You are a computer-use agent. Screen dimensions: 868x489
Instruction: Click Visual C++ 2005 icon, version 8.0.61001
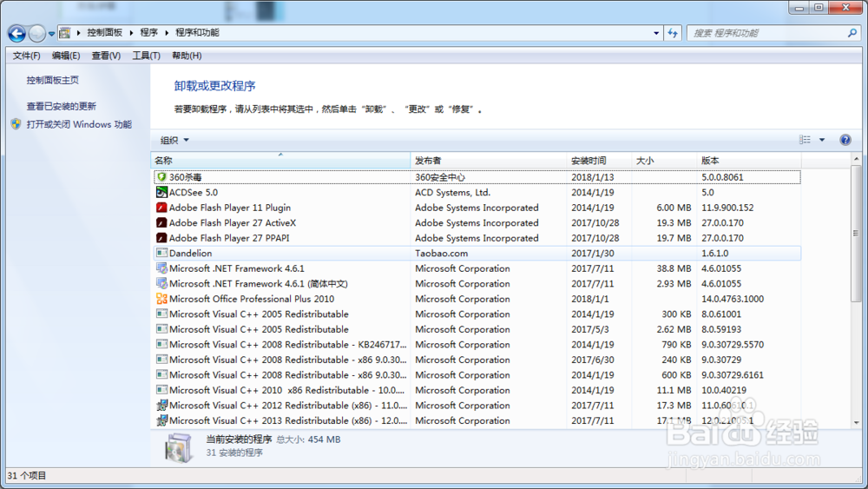161,314
